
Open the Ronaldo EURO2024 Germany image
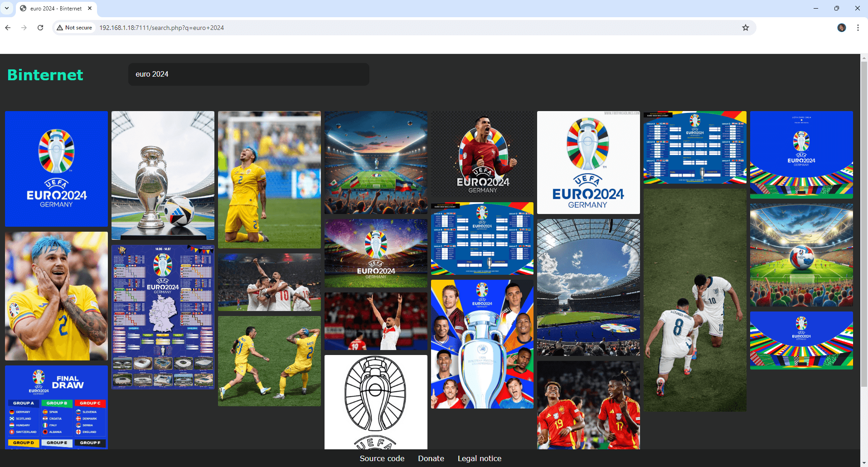pos(482,154)
